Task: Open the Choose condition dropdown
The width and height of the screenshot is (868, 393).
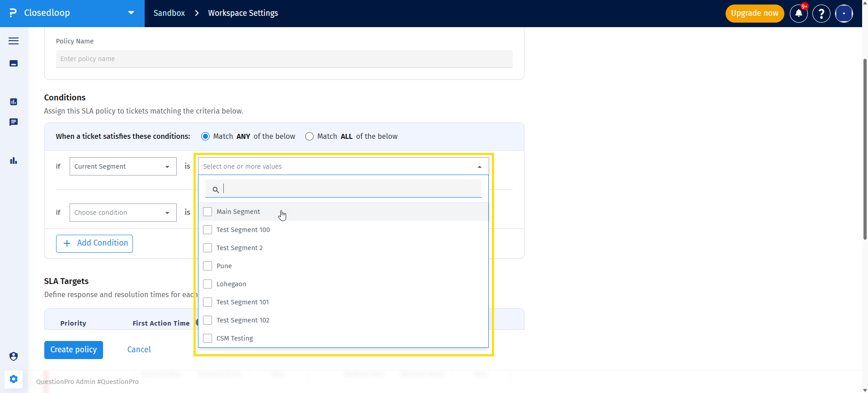Action: coord(123,213)
